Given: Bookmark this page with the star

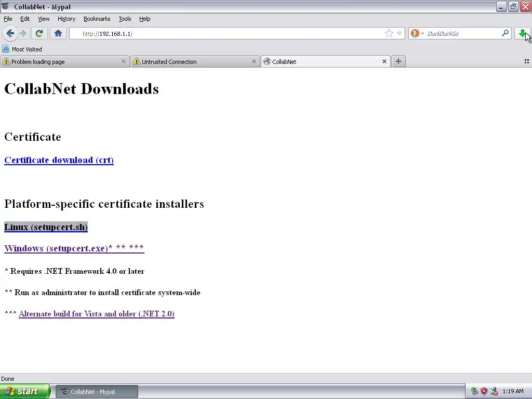Looking at the screenshot, I should coord(389,33).
